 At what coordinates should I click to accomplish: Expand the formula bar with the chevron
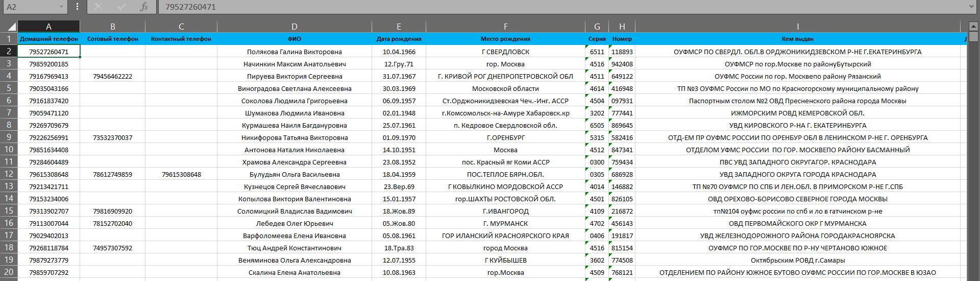coord(971,7)
